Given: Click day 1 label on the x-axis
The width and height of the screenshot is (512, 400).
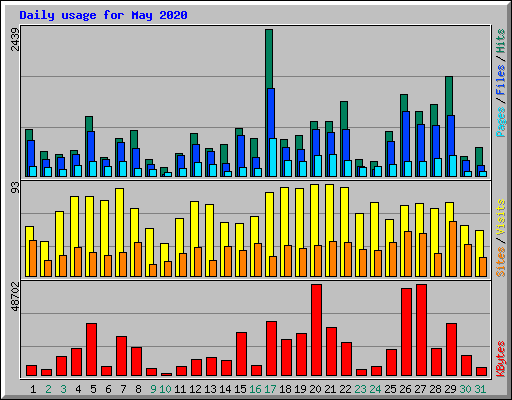Looking at the screenshot, I should click(x=33, y=389).
